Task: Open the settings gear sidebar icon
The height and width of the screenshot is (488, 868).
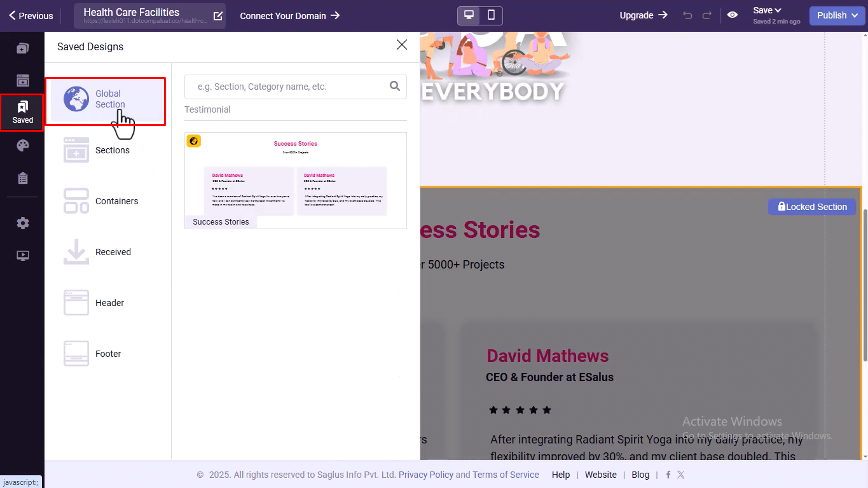Action: click(23, 223)
